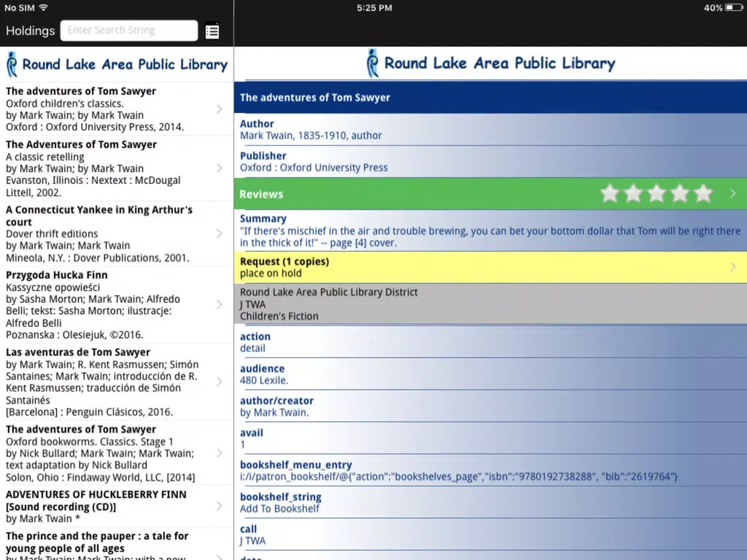Open the Reviews section label
Viewport: 747px width, 560px height.
click(261, 195)
